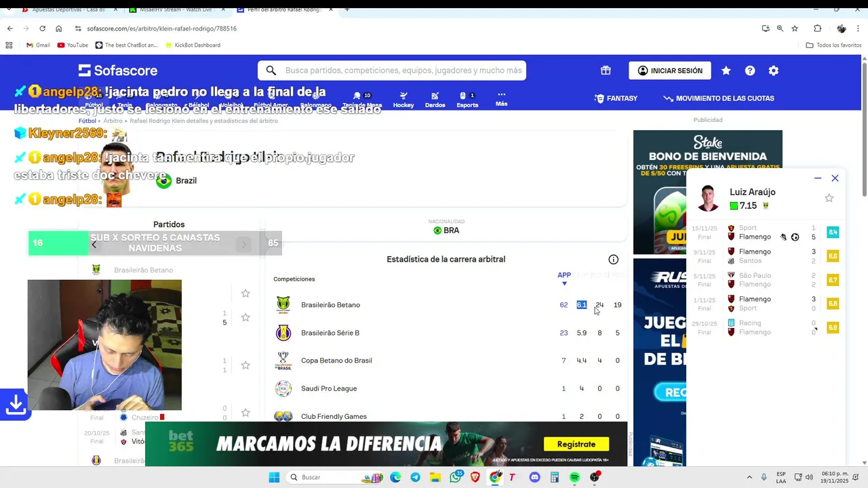Bookmark this page with star icon
868x488 pixels.
click(795, 28)
